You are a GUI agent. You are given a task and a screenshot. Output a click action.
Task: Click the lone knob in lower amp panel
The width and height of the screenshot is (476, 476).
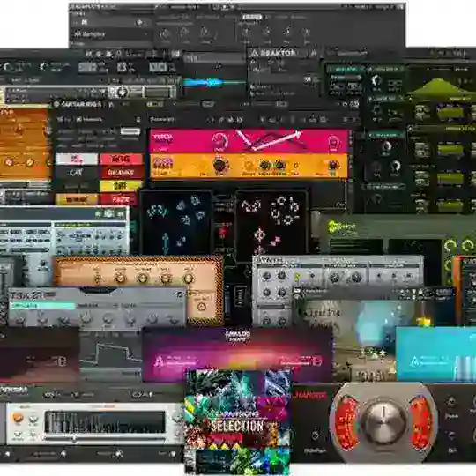(x=201, y=306)
